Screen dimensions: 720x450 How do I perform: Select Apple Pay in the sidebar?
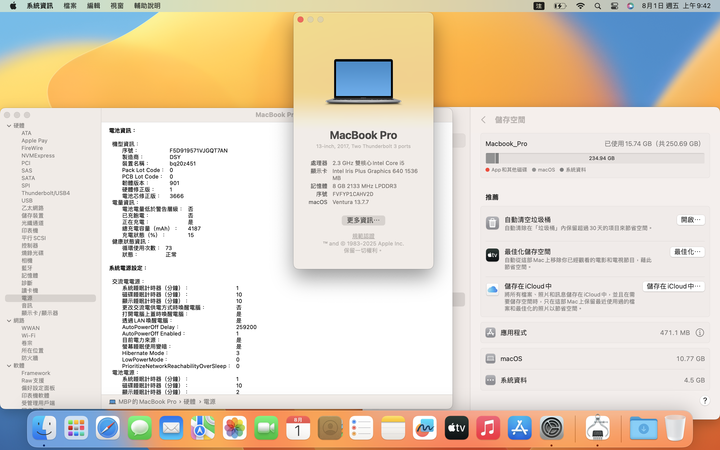[34, 141]
